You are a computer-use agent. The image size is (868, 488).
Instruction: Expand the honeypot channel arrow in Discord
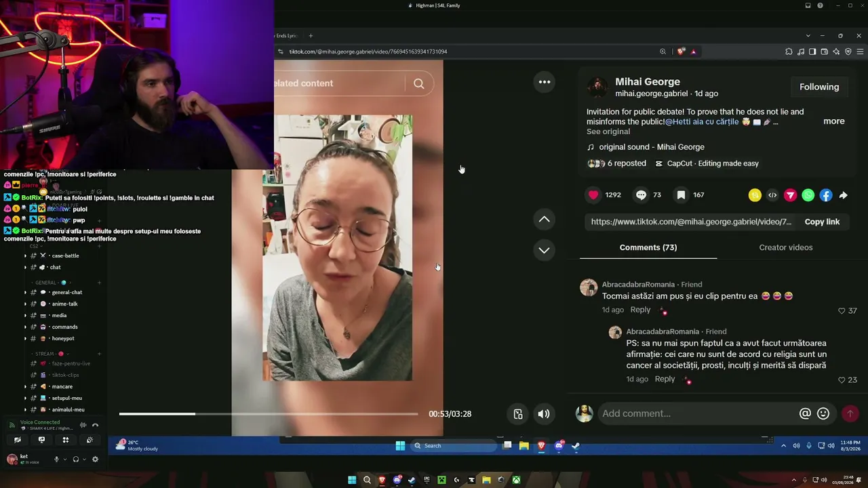[x=26, y=338]
